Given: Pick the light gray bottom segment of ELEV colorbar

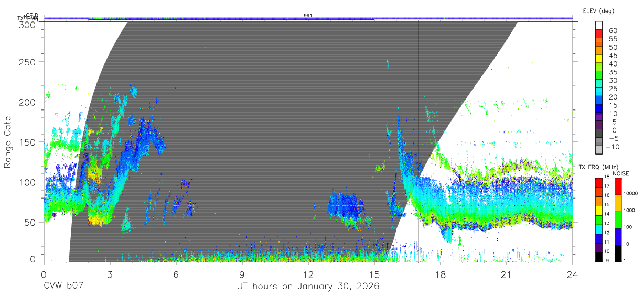Looking at the screenshot, I should click(x=599, y=149).
